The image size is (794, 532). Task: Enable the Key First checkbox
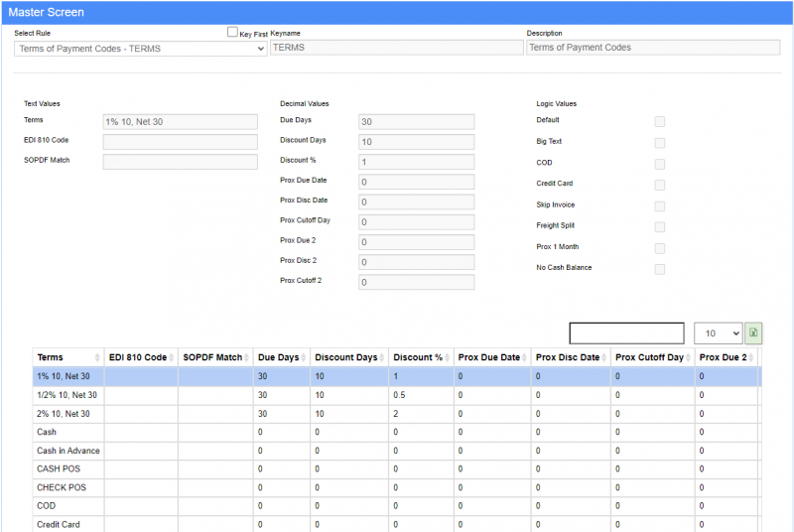point(232,33)
